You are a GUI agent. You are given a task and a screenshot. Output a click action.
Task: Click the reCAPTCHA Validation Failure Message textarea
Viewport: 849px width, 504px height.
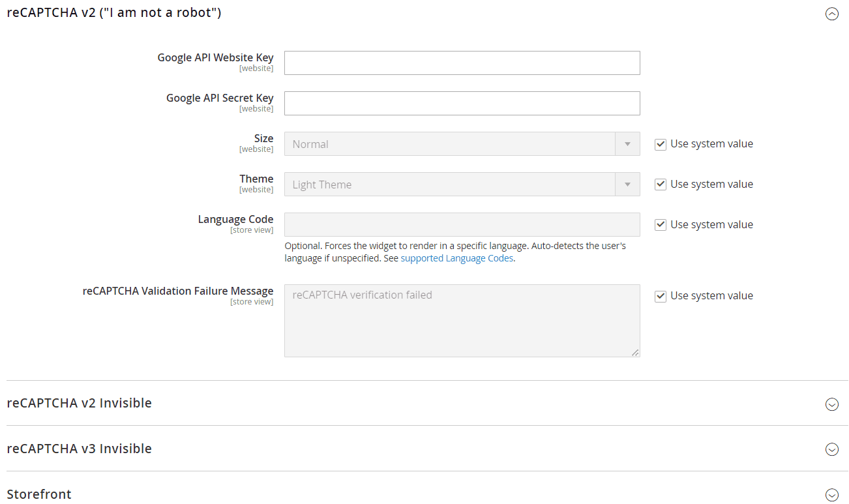pos(462,321)
